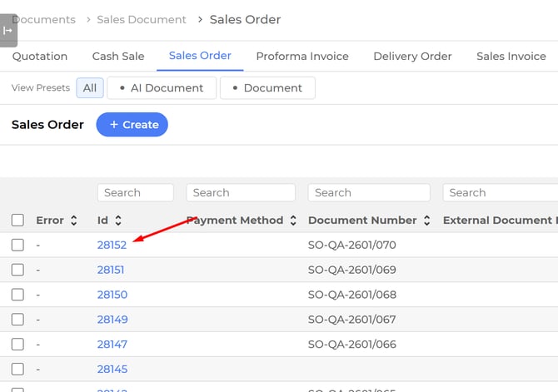The height and width of the screenshot is (392, 558).
Task: Sort by Id column
Action: [x=118, y=221]
